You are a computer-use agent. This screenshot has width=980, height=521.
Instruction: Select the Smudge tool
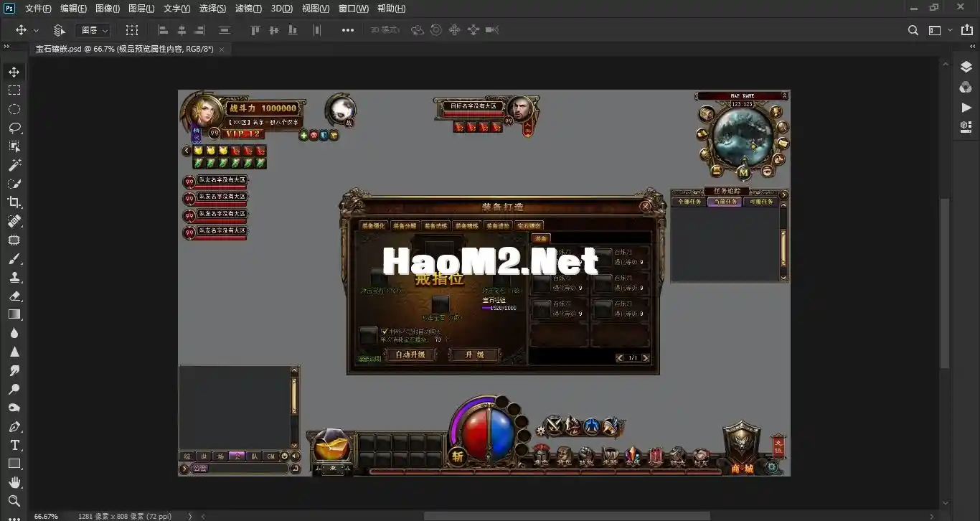coord(14,370)
